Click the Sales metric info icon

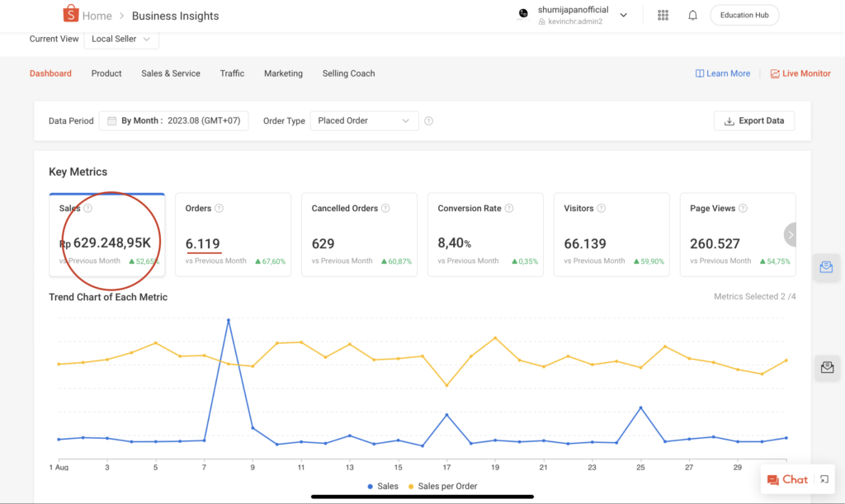tap(88, 209)
